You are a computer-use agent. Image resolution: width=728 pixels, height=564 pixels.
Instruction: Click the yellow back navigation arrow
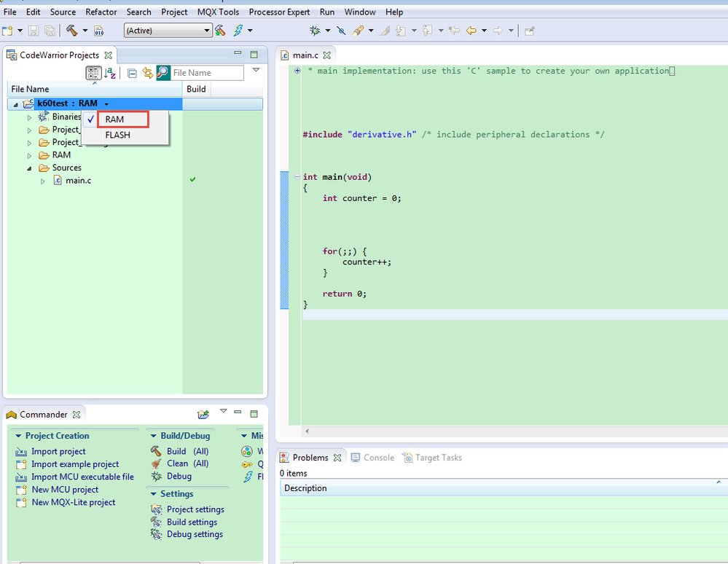[x=471, y=31]
